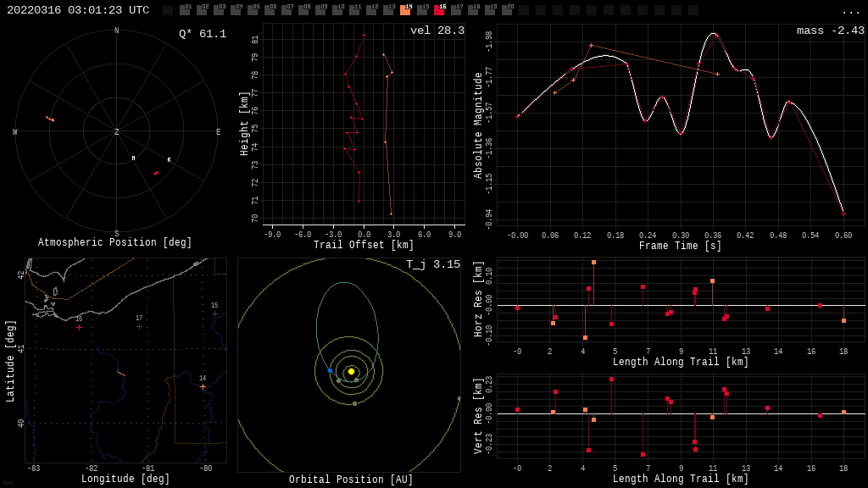Select station square 02 in top strip
Screen dimensions: 868x488
202,10
